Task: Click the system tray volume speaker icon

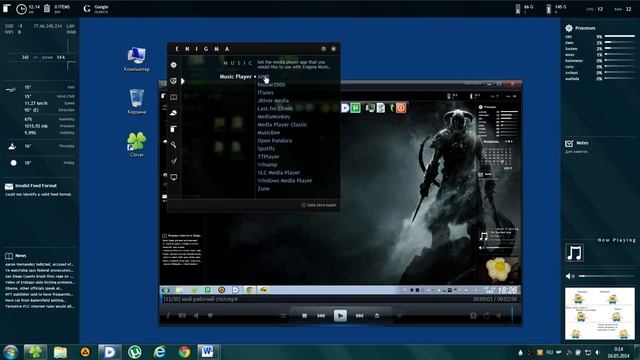Action: (598, 352)
